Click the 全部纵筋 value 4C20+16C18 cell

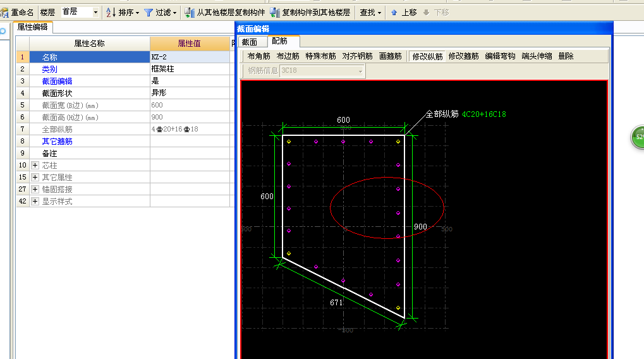point(190,130)
